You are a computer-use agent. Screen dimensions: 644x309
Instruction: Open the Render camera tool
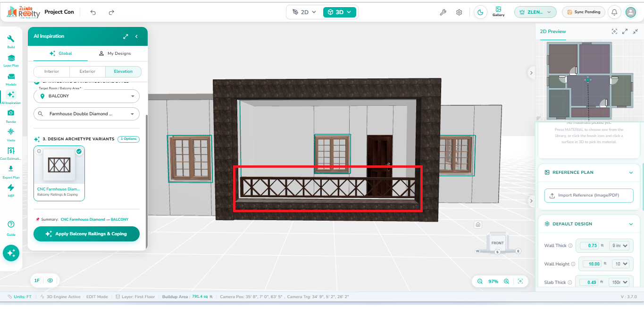[11, 116]
